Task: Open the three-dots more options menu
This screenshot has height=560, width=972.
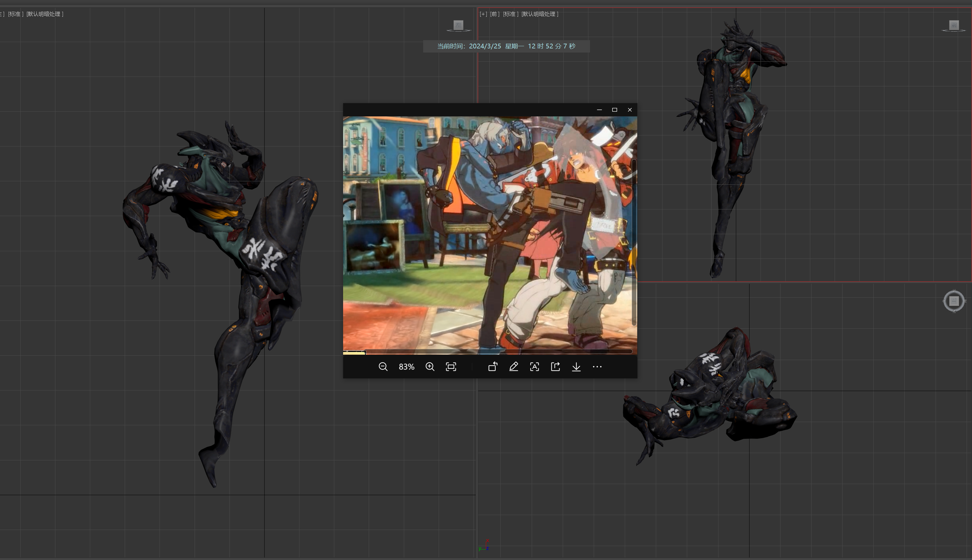Action: [x=597, y=367]
